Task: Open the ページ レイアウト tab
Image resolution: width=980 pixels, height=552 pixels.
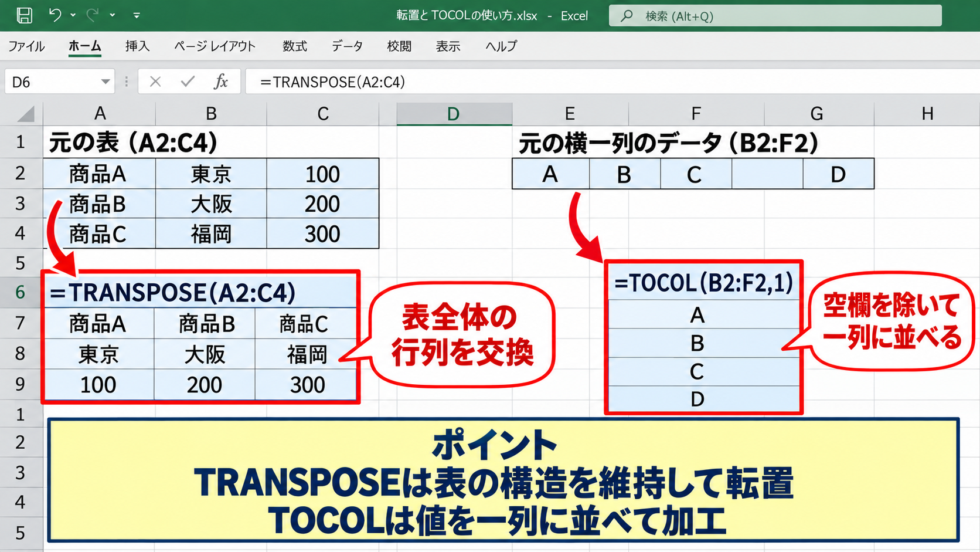Action: coord(215,46)
